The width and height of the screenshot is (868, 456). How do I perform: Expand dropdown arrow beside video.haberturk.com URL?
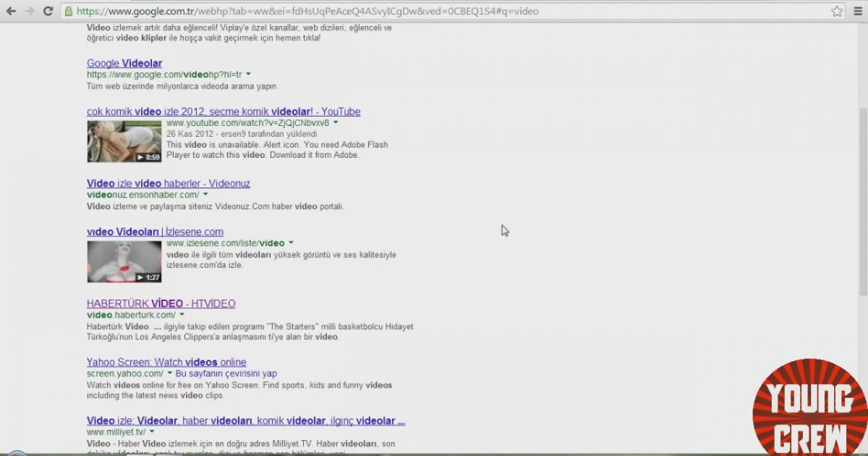pyautogui.click(x=182, y=315)
